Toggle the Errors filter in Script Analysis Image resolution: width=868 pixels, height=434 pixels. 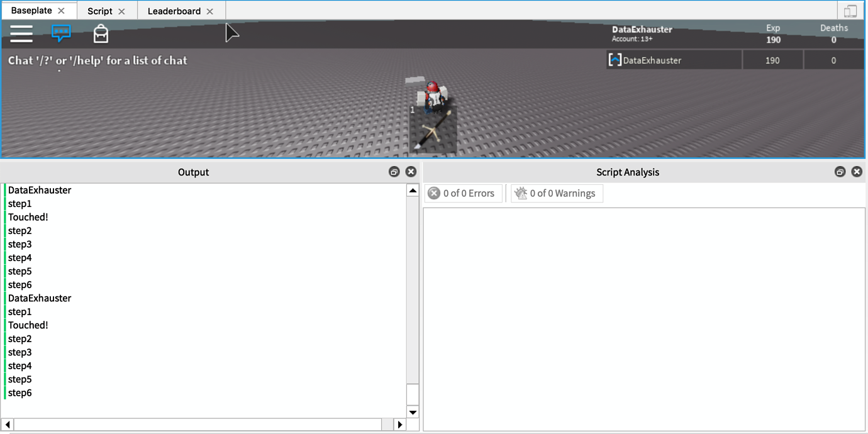click(x=464, y=192)
